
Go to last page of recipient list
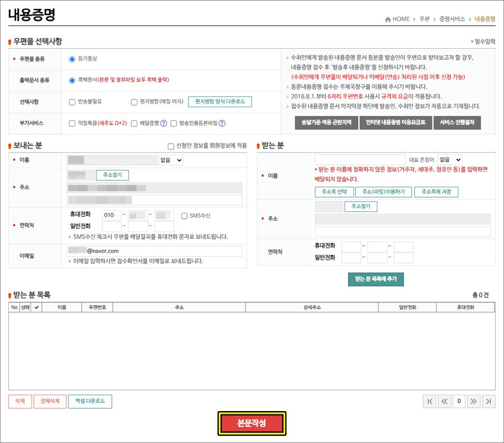coord(489,401)
